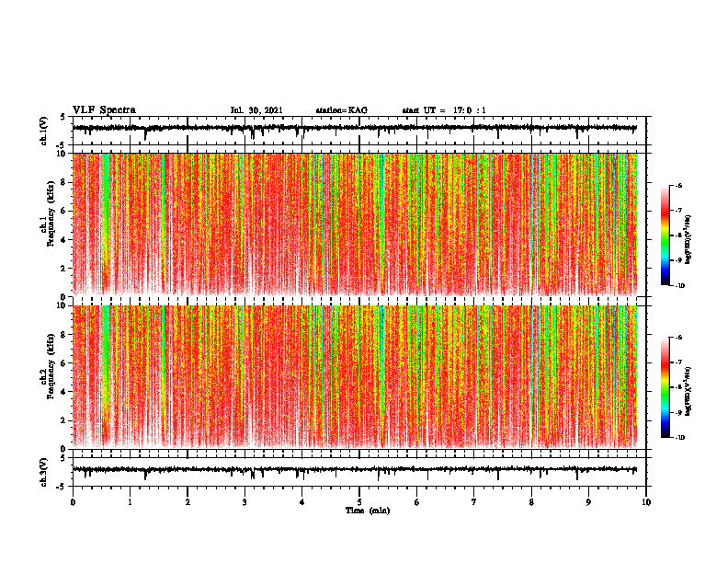Screen dimensions: 728x563
Task: Click the ch.1(V) waveform trace panel
Action: pyautogui.click(x=359, y=131)
